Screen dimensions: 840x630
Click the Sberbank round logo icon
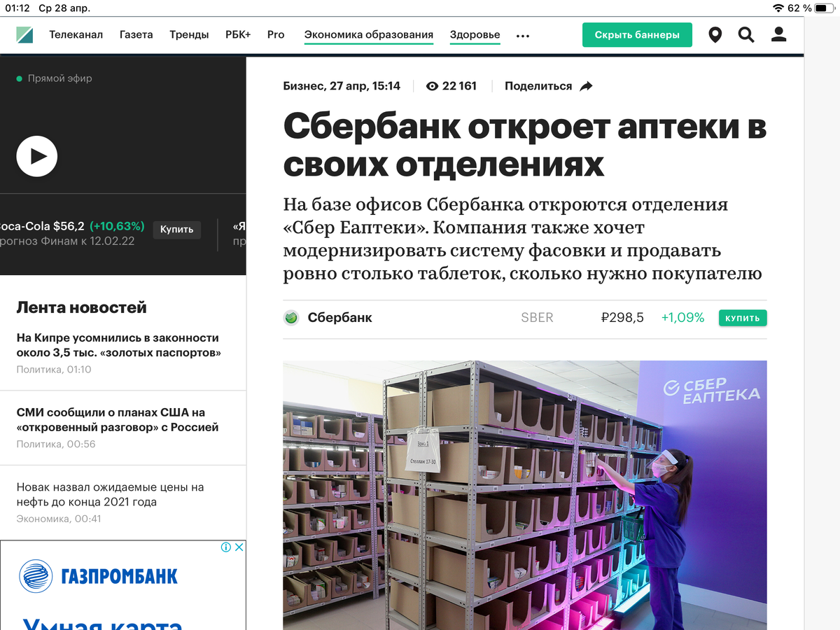point(291,318)
